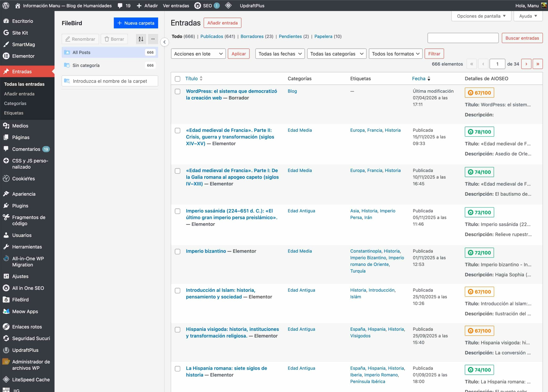
Task: Open the Acciones en lote dropdown
Action: (198, 54)
